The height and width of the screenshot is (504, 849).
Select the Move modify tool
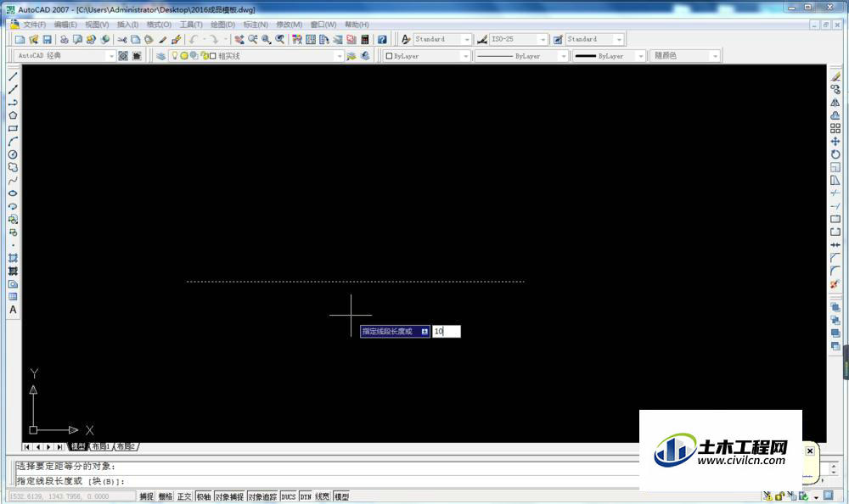(x=835, y=142)
